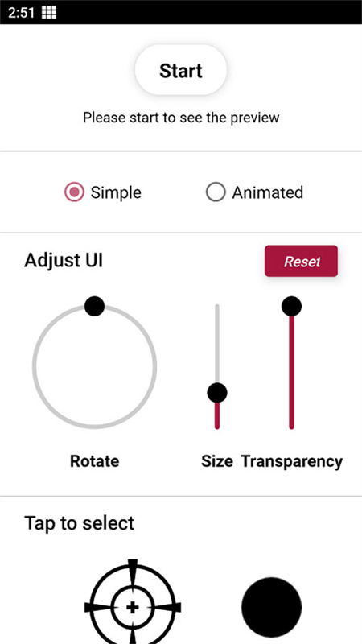
Task: Click the Rotate label
Action: click(x=94, y=461)
